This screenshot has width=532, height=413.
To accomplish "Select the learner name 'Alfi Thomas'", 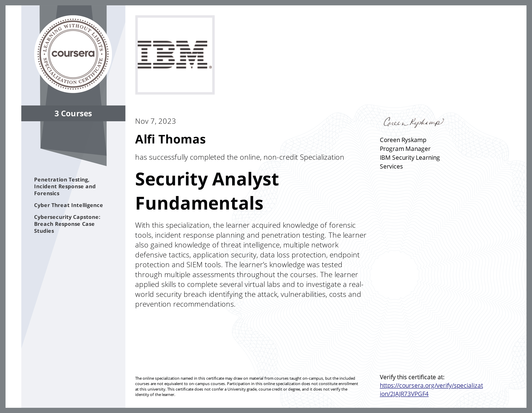I will coord(170,139).
